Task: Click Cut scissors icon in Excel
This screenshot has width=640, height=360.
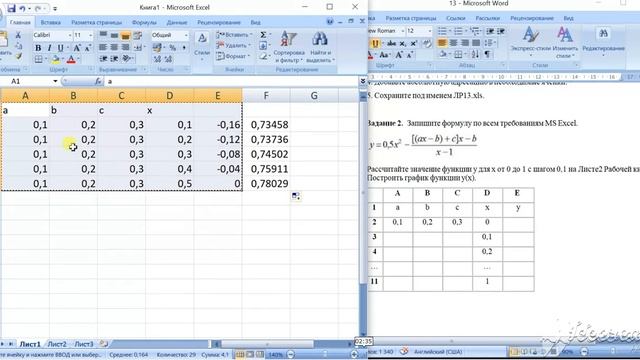Action: [x=18, y=36]
